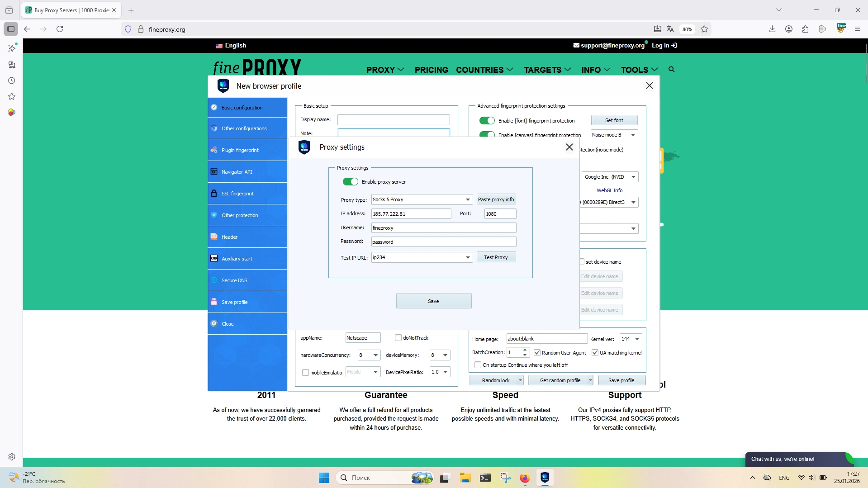Click the proxy Username field
This screenshot has width=868, height=488.
(x=444, y=228)
